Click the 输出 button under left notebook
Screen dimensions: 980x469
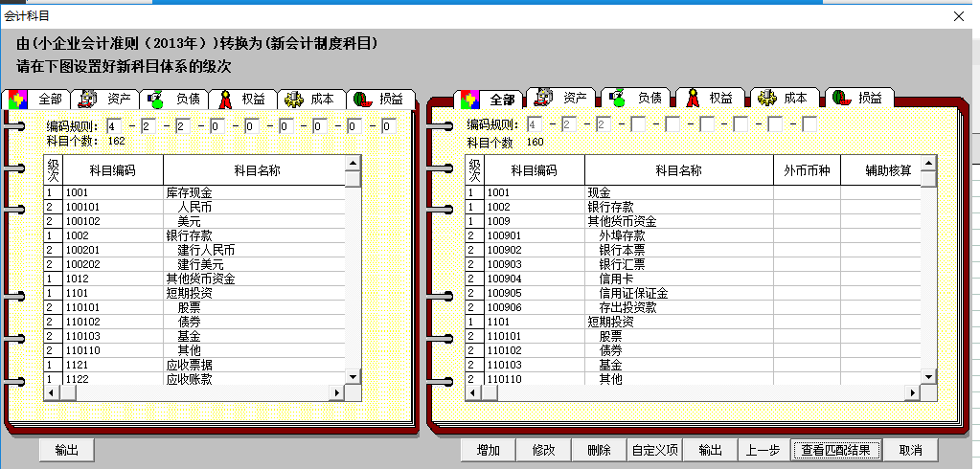click(67, 450)
